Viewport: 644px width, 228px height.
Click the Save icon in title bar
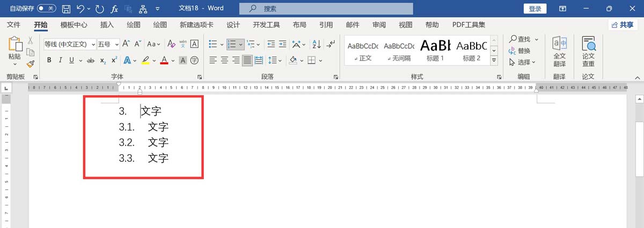tap(67, 9)
